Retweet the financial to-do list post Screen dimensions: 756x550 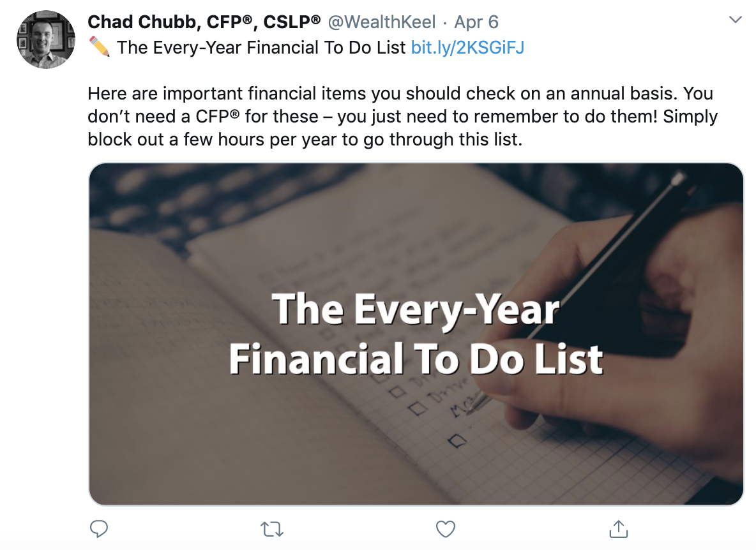click(273, 528)
